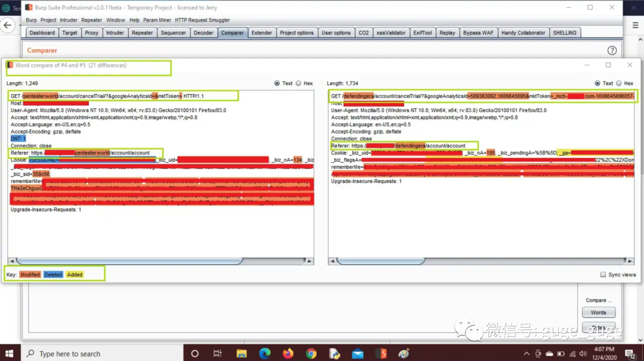Switch to the Project options tab

click(296, 33)
